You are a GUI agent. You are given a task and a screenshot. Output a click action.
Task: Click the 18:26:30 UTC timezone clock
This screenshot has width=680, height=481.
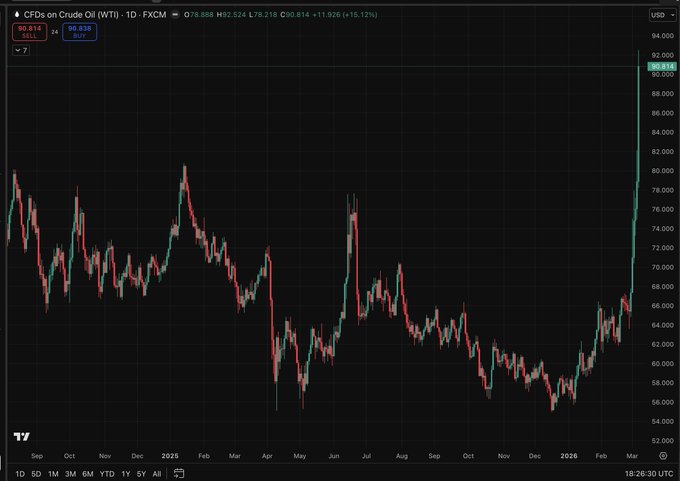[649, 474]
